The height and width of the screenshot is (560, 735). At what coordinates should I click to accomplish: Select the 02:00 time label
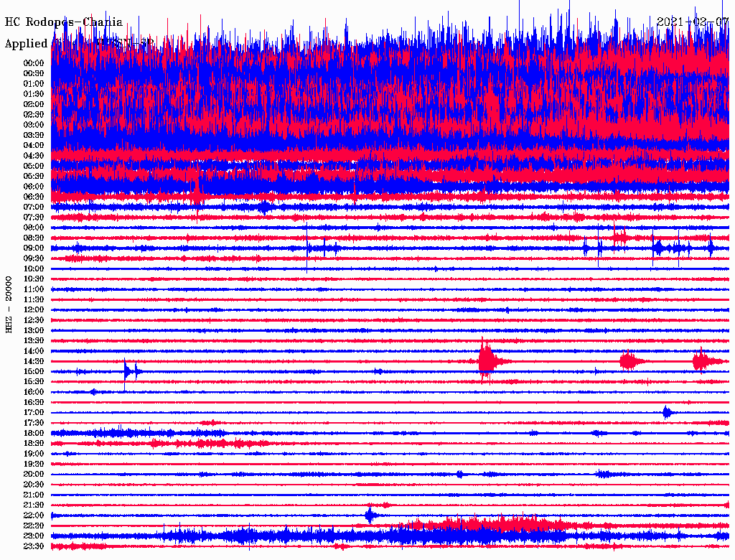(33, 104)
